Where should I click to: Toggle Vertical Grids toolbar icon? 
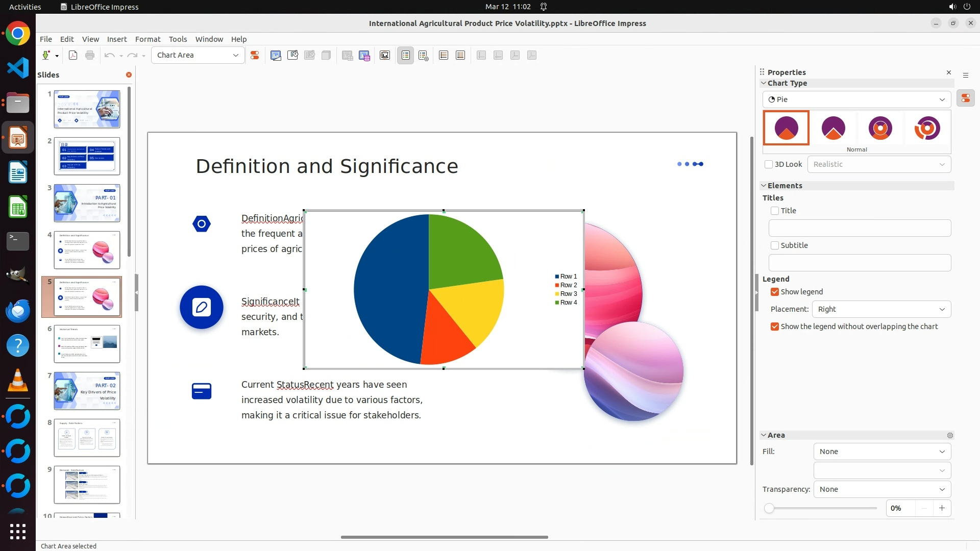pos(460,55)
